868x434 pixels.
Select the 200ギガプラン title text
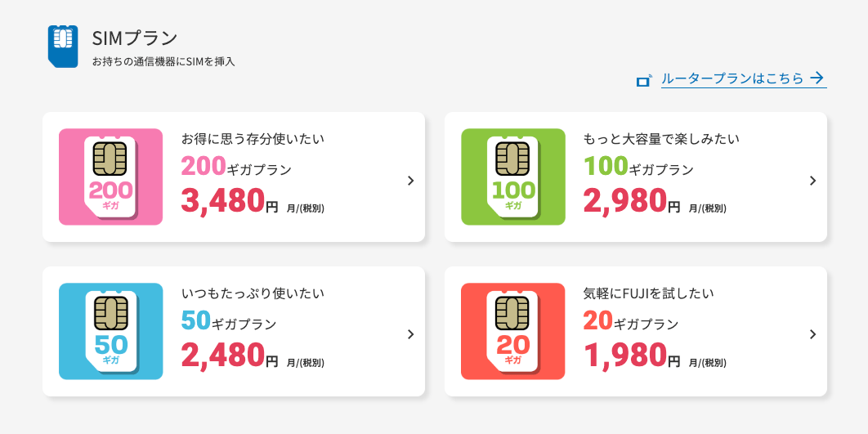tap(236, 166)
